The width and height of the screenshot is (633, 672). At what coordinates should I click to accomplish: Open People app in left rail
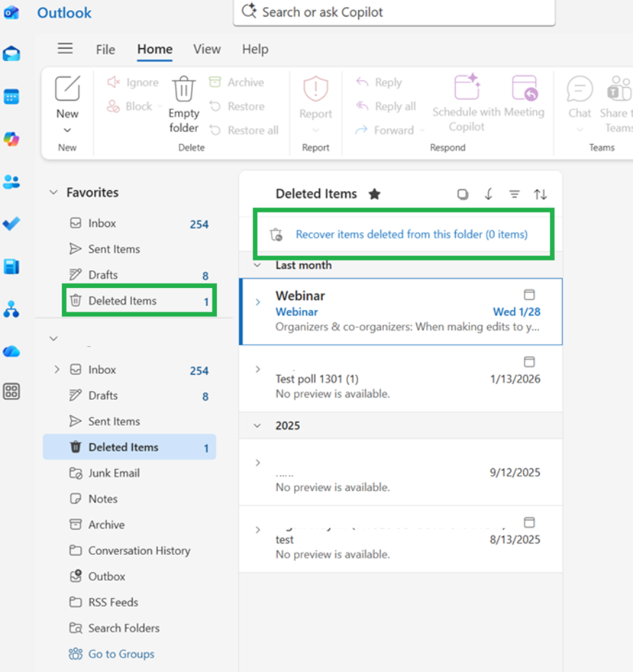[11, 182]
